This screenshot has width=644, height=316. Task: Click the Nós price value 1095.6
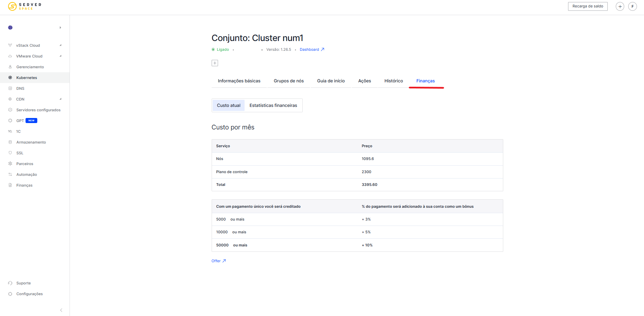click(368, 159)
